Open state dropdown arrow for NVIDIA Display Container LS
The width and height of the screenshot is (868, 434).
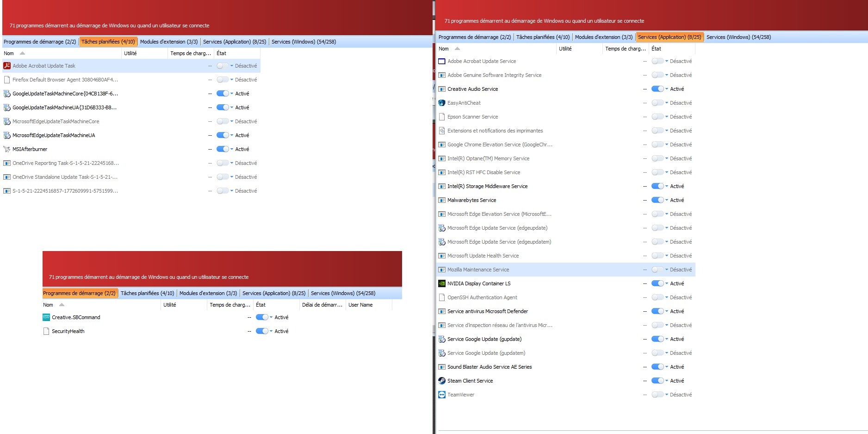667,283
